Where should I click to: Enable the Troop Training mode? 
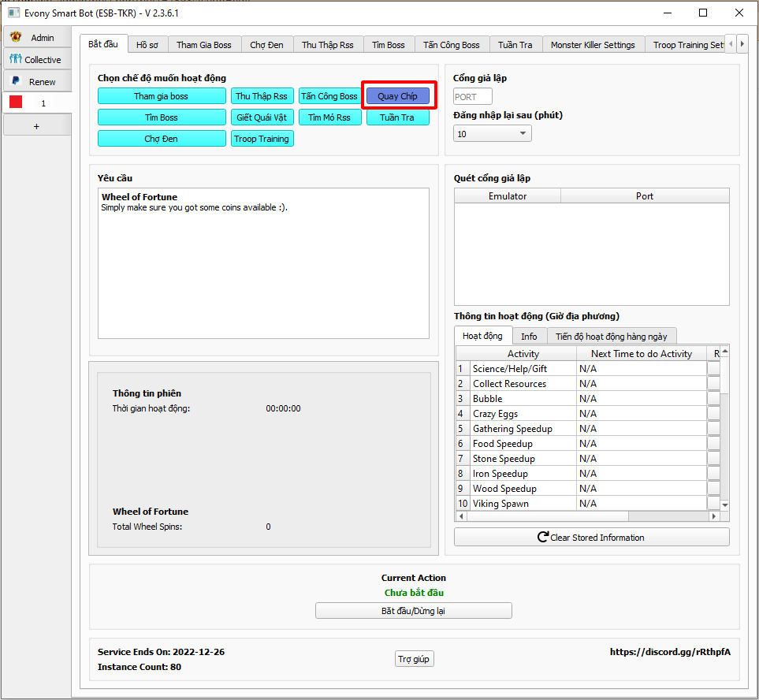[x=262, y=139]
